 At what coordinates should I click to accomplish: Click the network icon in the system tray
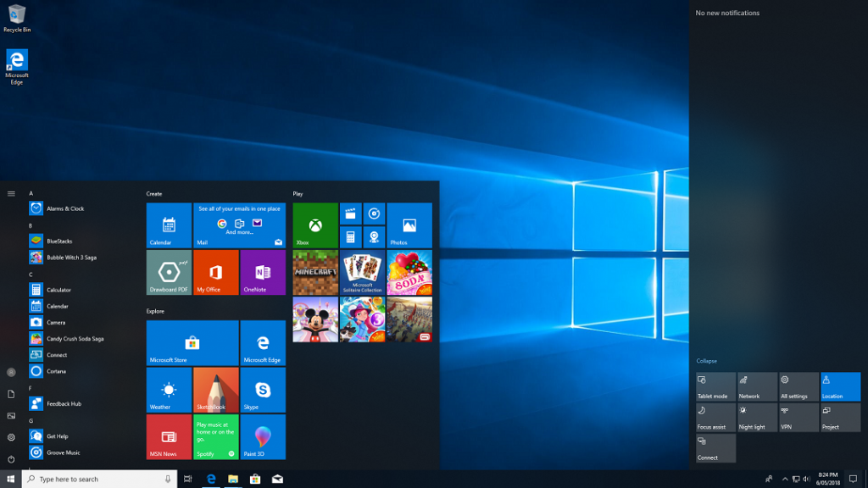796,479
